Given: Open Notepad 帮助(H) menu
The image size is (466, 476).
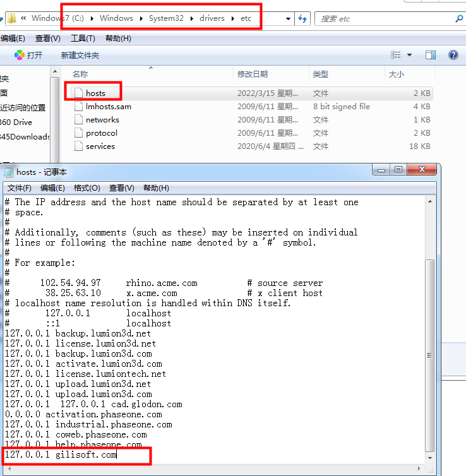Looking at the screenshot, I should point(156,188).
